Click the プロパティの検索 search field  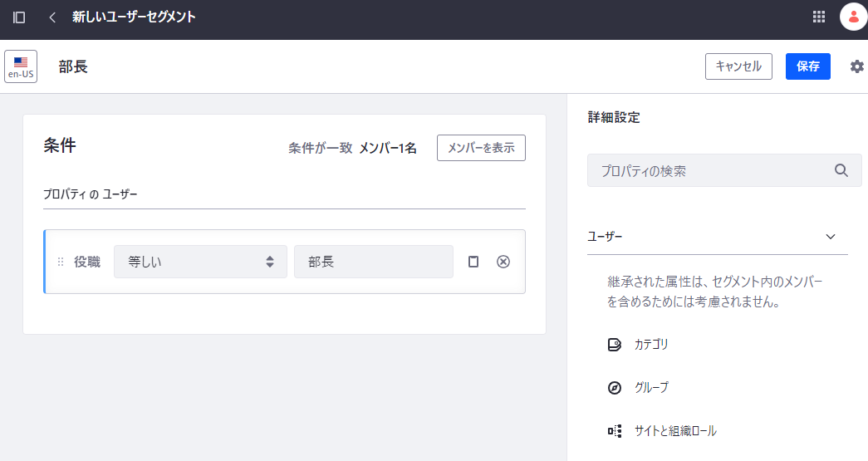tap(710, 170)
